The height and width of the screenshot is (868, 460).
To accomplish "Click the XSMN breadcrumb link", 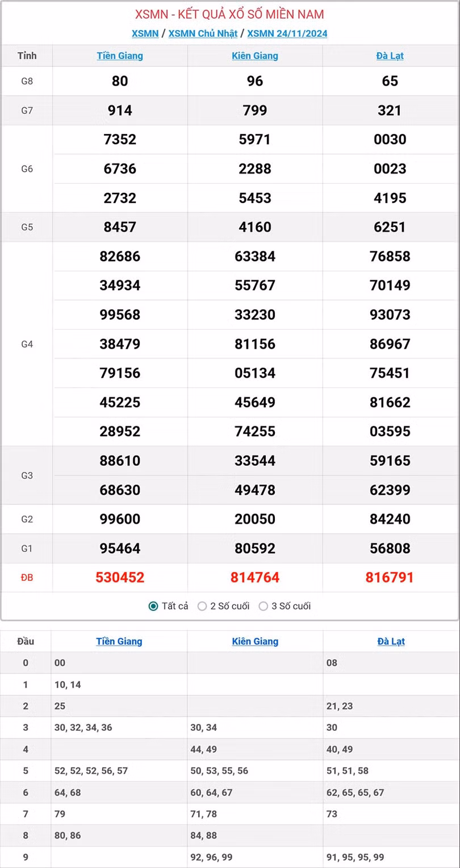I will click(145, 33).
